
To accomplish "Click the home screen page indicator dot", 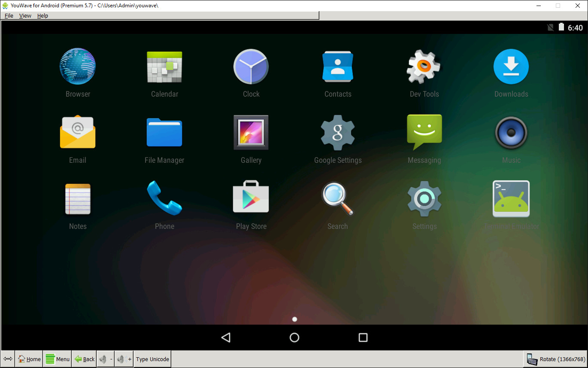I will pyautogui.click(x=294, y=319).
